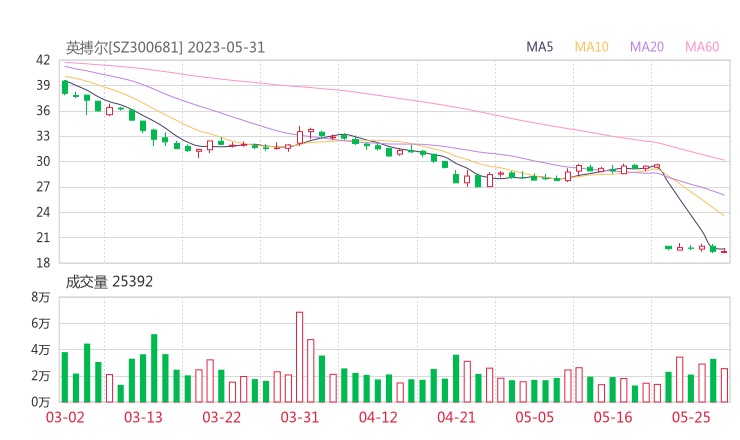Click the 2万 volume axis value
This screenshot has width=740, height=440.
(41, 376)
